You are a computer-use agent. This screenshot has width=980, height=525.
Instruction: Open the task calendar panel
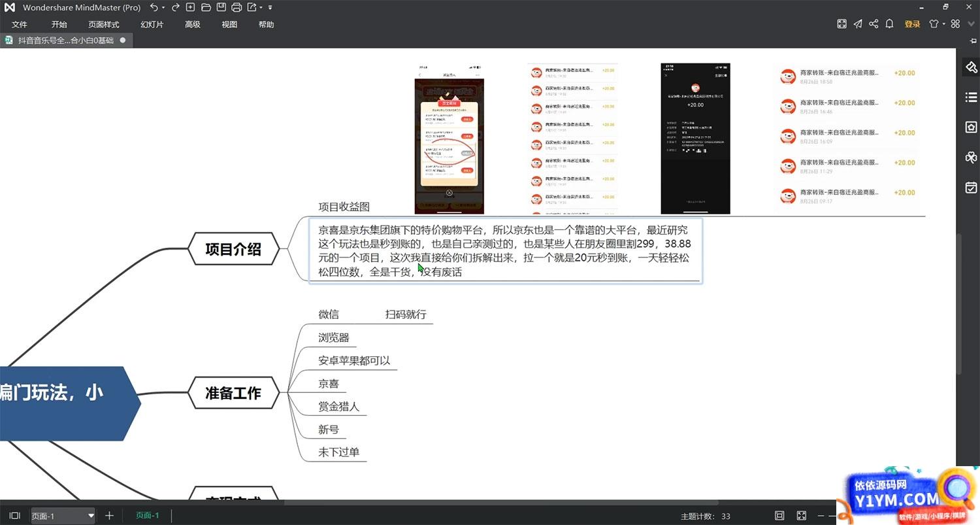tap(971, 188)
